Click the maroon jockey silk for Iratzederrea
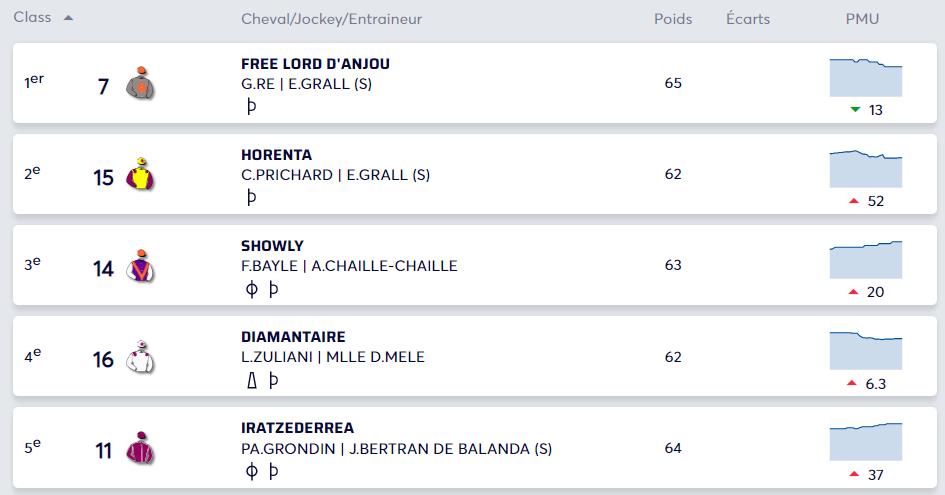Screen dimensions: 945x495 pyautogui.click(x=140, y=448)
